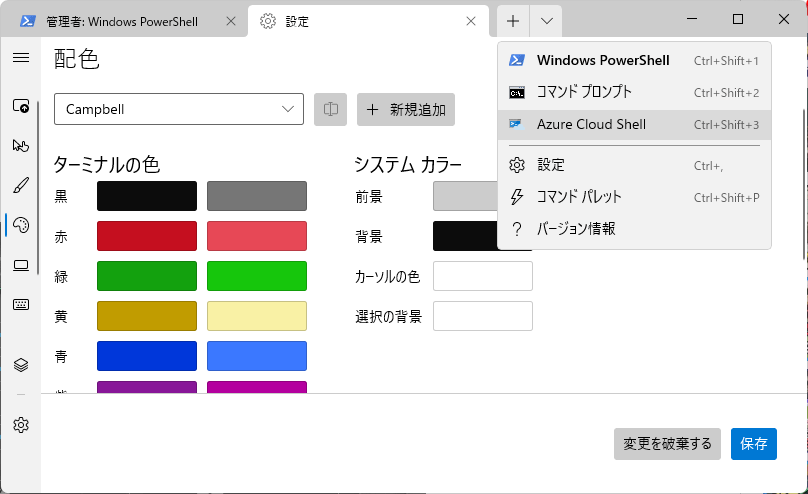Expand the Campbell color scheme dropdown

point(179,109)
